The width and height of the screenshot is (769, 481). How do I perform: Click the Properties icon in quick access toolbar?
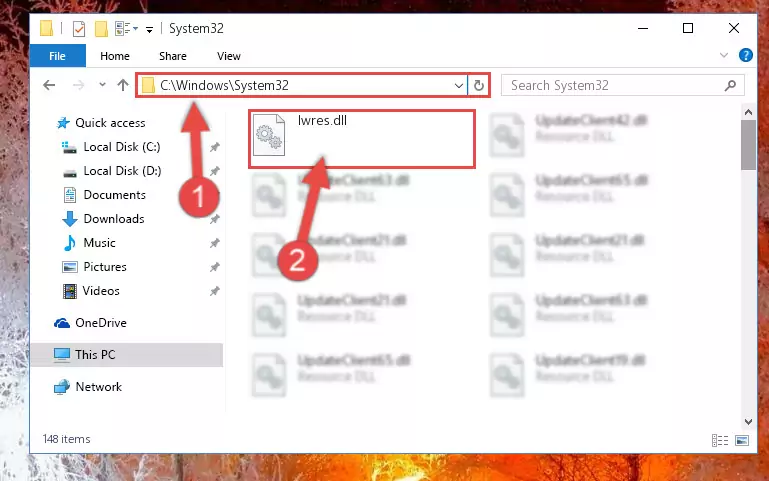78,29
